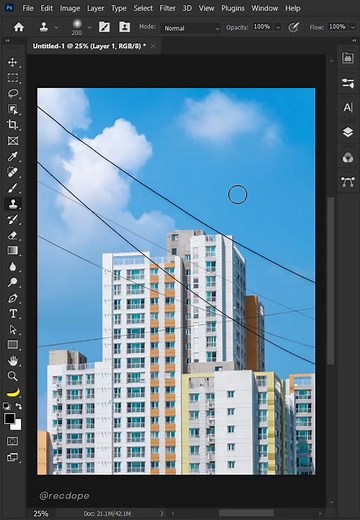Open the Opacity slider dropdown arrow

[278, 27]
